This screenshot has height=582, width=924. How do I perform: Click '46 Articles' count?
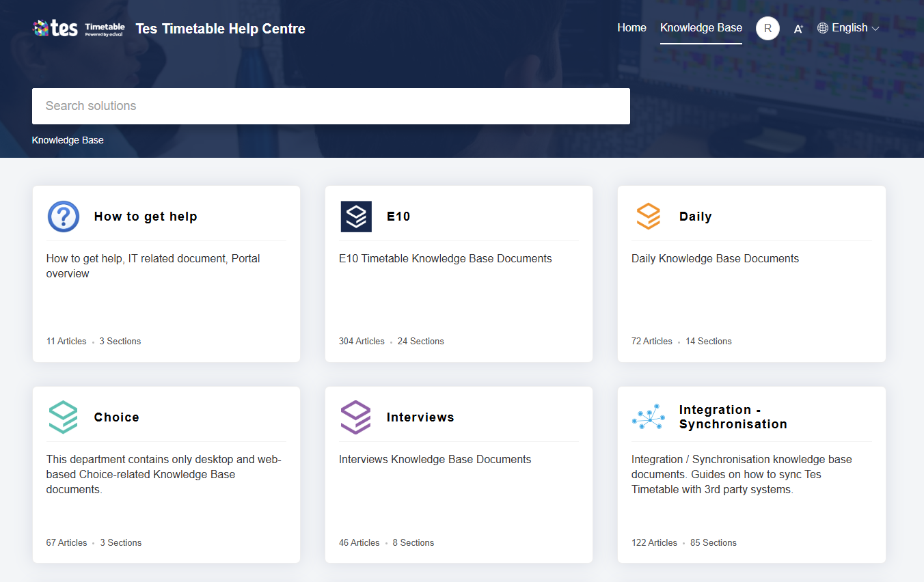(x=359, y=542)
